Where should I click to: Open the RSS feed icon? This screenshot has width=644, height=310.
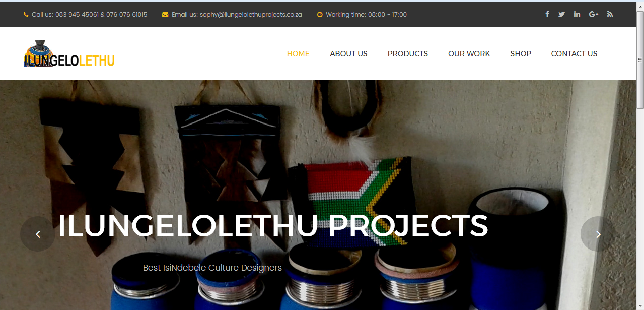point(610,14)
